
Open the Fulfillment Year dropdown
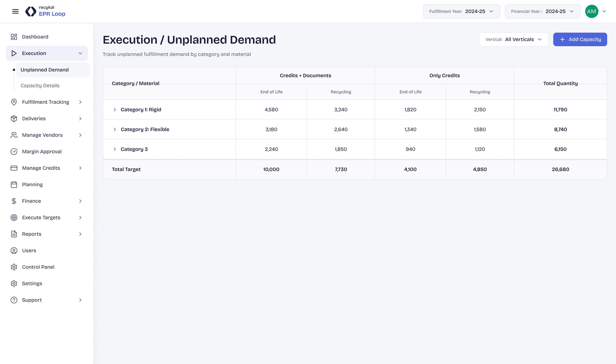click(461, 11)
